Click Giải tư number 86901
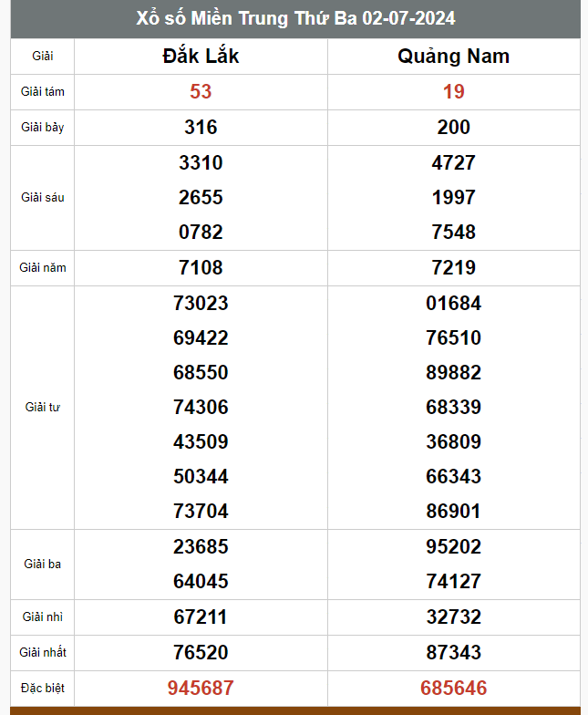The height and width of the screenshot is (715, 588). (x=454, y=511)
